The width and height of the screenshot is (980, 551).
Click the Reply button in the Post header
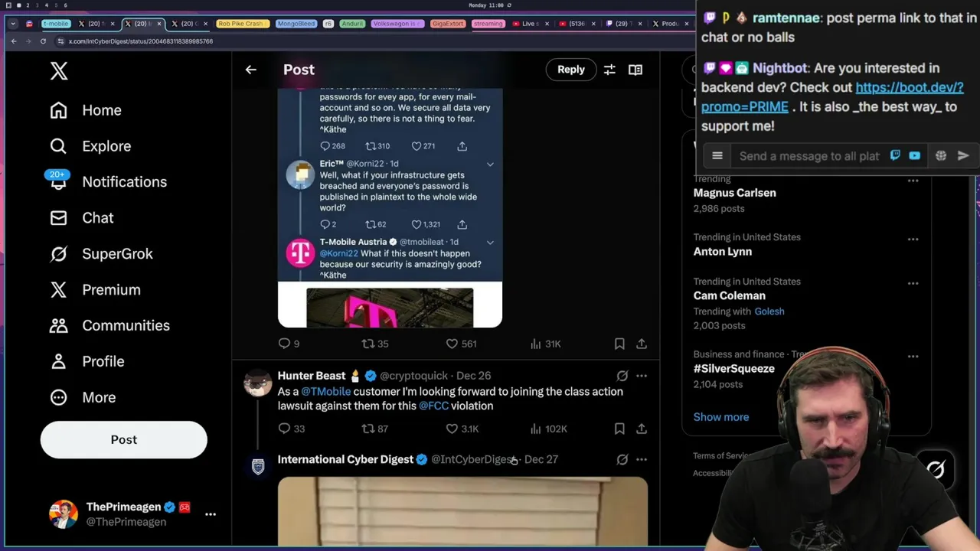[x=571, y=70]
